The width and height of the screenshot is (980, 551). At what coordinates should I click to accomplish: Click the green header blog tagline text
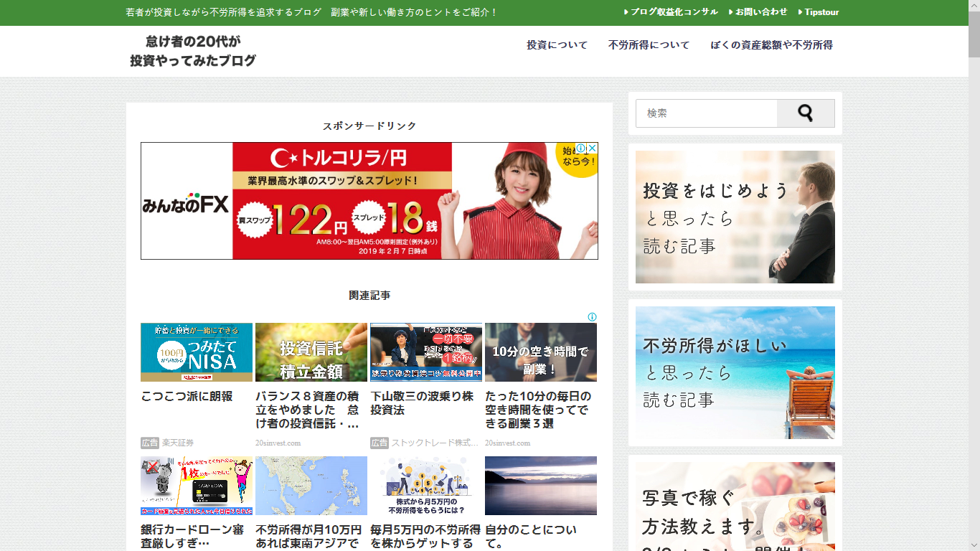tap(311, 12)
